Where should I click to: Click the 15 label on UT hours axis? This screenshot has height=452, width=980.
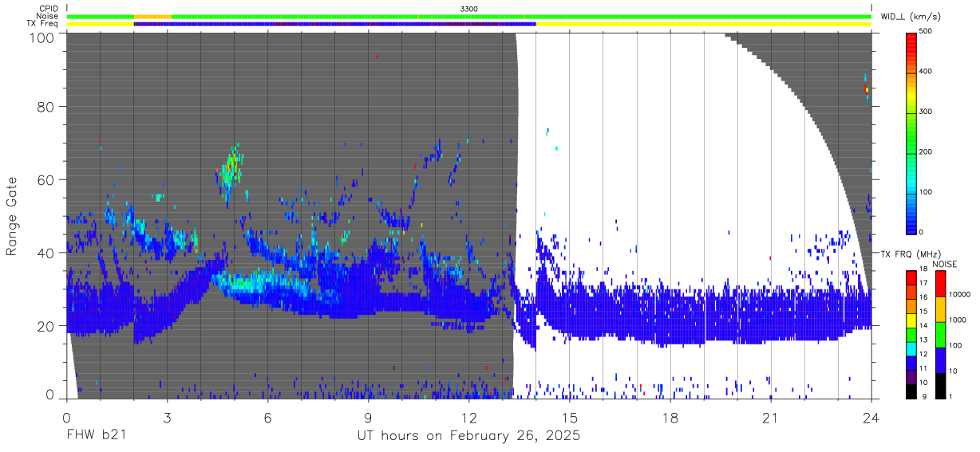tap(570, 418)
